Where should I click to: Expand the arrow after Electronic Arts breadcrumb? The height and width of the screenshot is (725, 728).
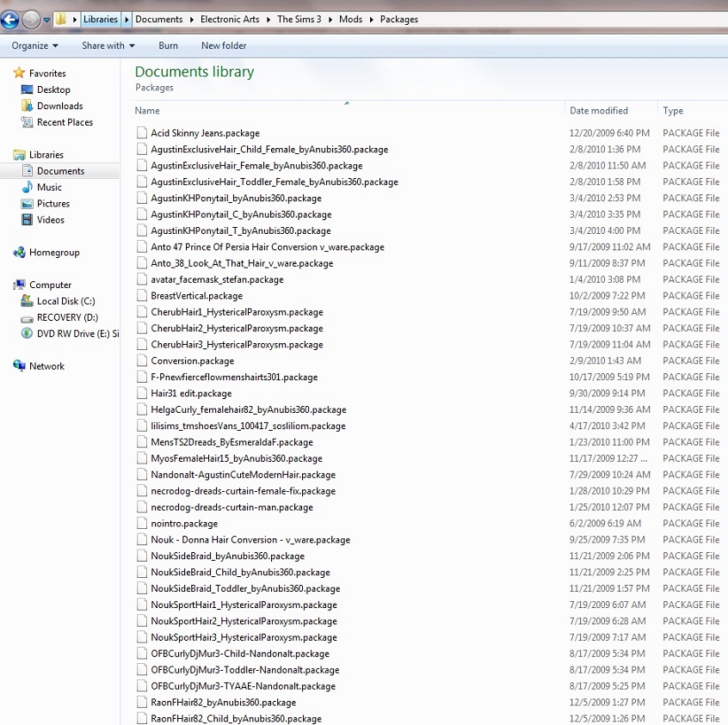(268, 20)
